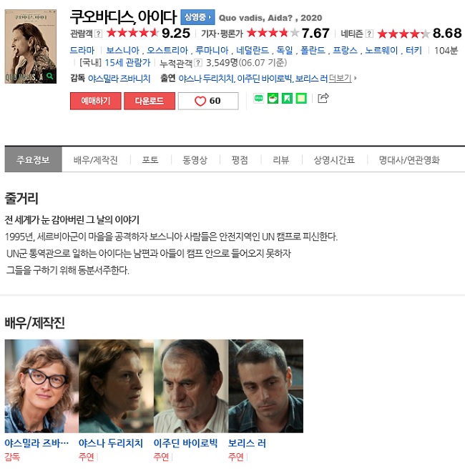Click the 다운로드 button

click(150, 101)
